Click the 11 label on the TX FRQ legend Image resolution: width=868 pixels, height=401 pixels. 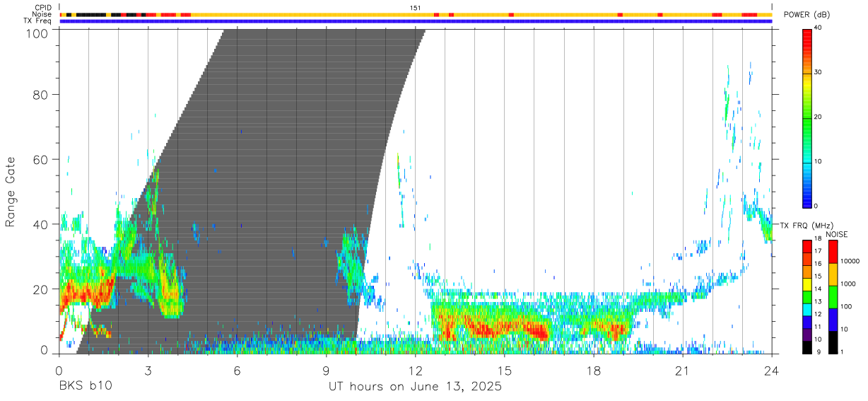tap(819, 327)
